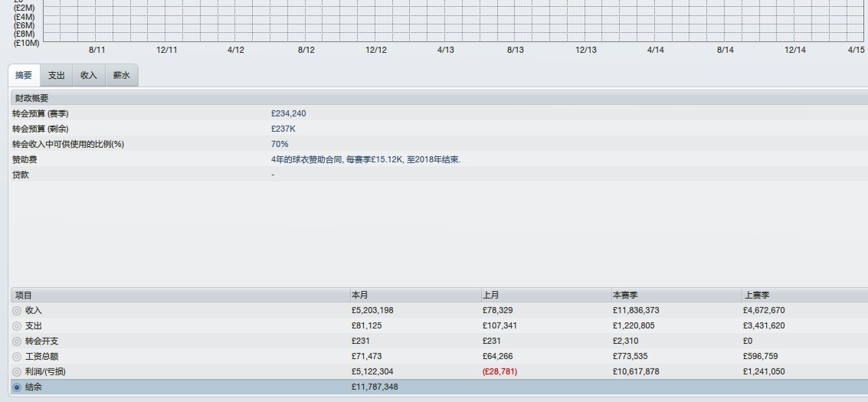
Task: Click this month profit £5,122,304
Action: [x=372, y=371]
